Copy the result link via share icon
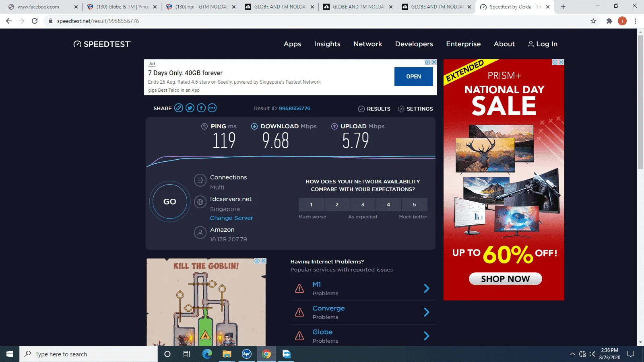 point(179,108)
